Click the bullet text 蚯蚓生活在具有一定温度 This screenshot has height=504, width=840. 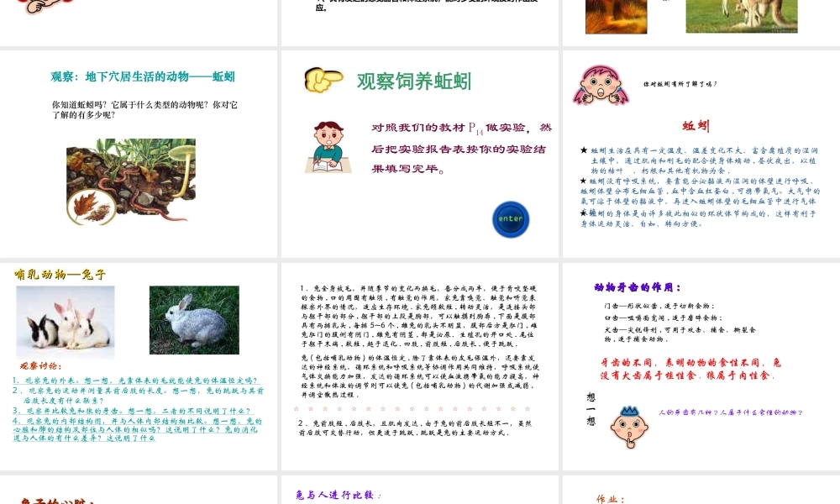(699, 160)
